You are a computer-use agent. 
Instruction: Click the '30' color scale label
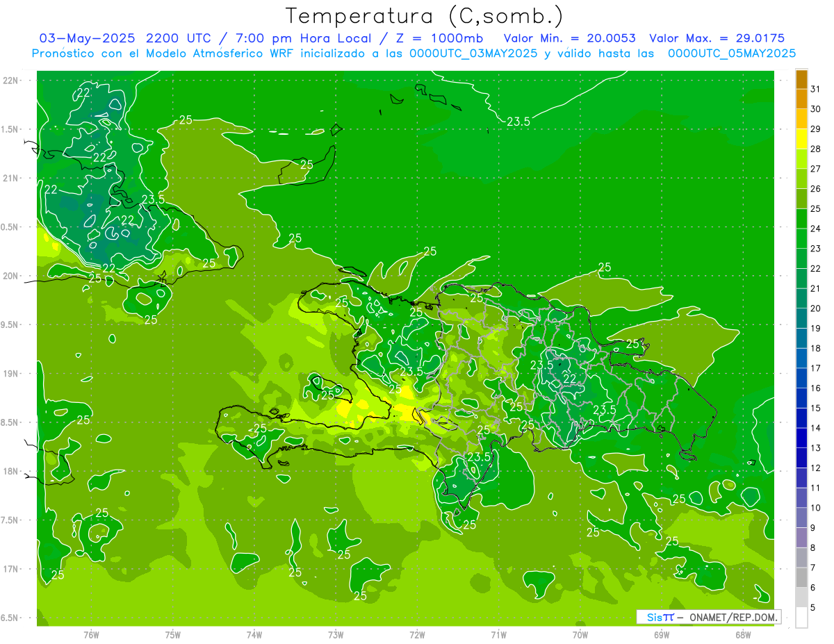[815, 109]
